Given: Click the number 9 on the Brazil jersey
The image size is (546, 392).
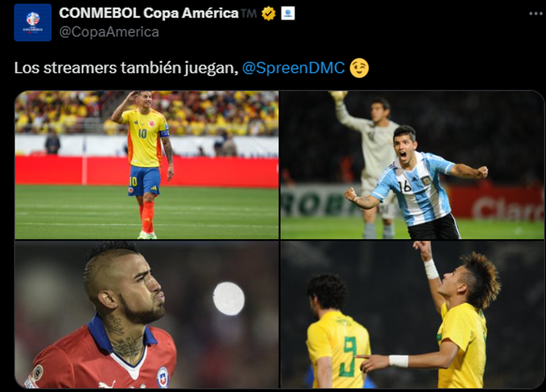Looking at the screenshot, I should tap(349, 357).
